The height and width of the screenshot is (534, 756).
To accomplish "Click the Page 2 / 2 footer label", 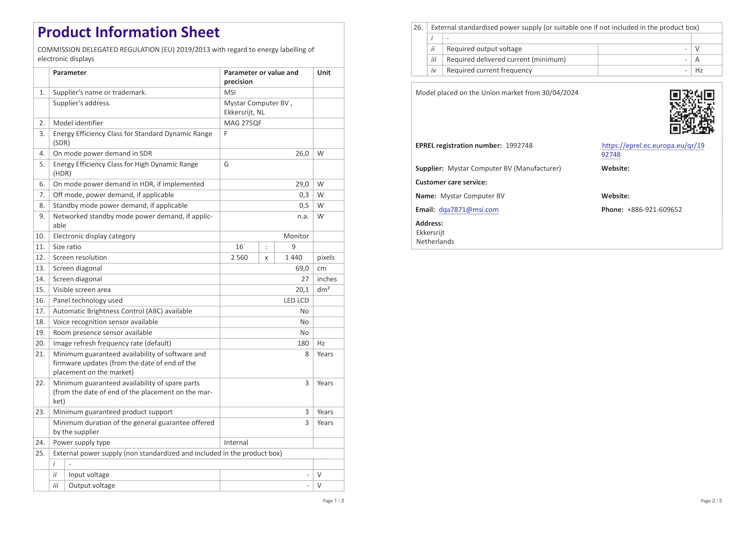I will coord(711,501).
